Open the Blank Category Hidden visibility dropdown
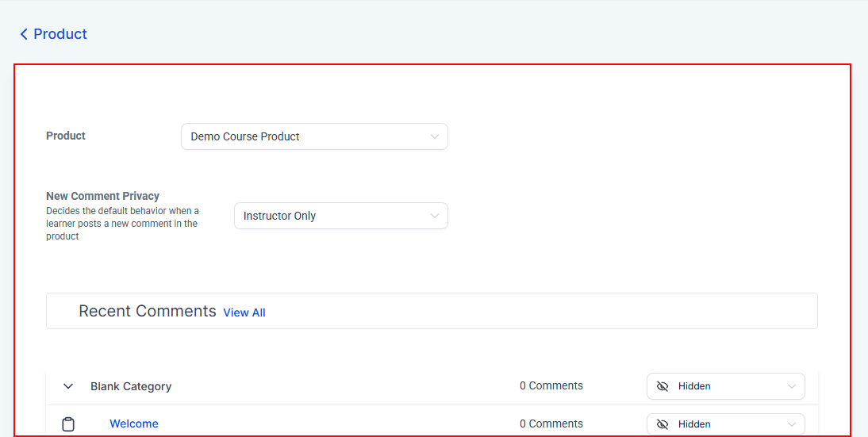The height and width of the screenshot is (437, 868). [725, 386]
